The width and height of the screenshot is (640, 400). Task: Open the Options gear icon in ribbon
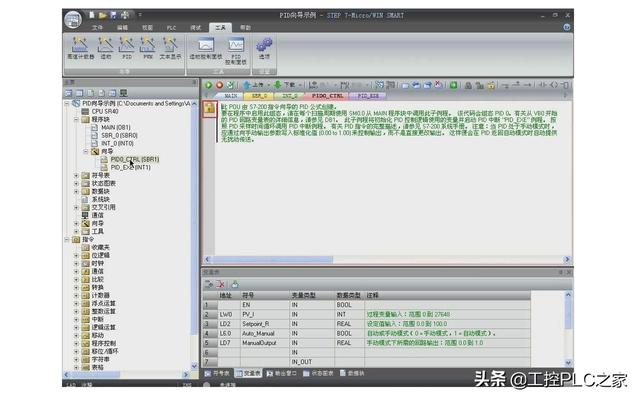pos(264,48)
